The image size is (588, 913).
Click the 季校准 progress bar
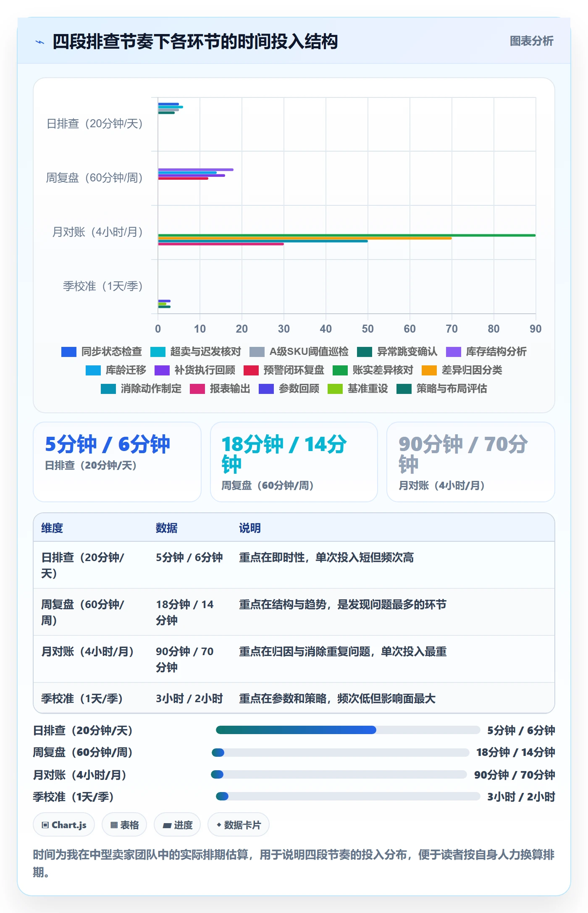348,796
